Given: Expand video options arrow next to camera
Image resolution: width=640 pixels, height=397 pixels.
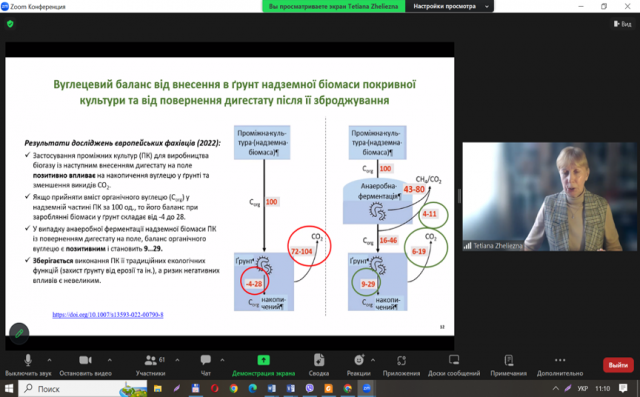Looking at the screenshot, I should tap(109, 360).
